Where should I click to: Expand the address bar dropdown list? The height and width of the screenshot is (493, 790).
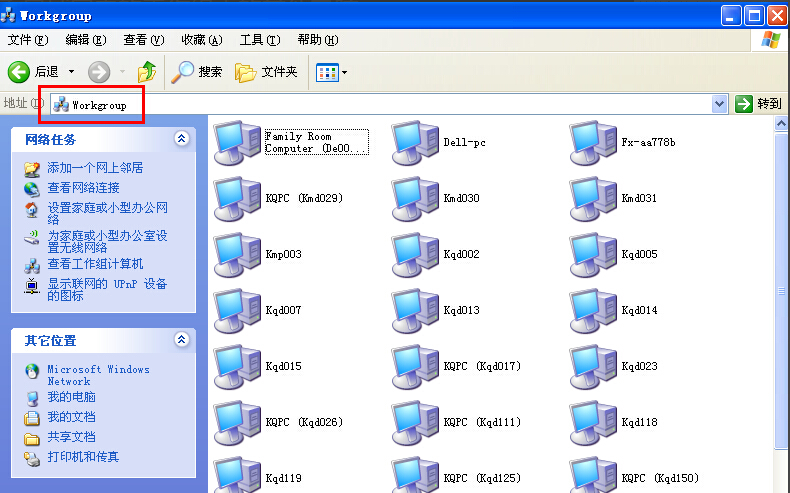719,104
